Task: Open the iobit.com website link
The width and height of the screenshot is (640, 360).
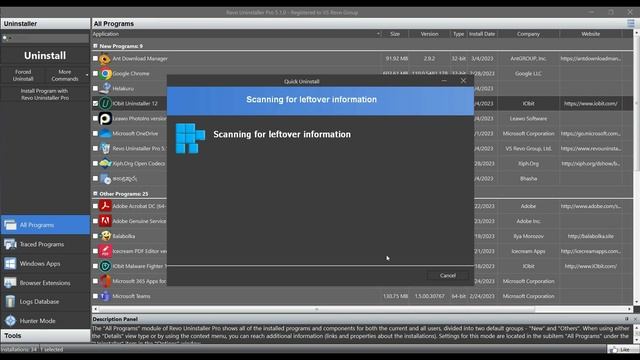Action: (x=591, y=104)
